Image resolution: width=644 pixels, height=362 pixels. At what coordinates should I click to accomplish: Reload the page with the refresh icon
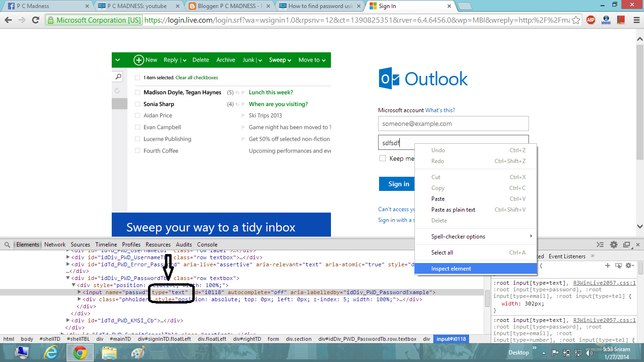point(35,20)
